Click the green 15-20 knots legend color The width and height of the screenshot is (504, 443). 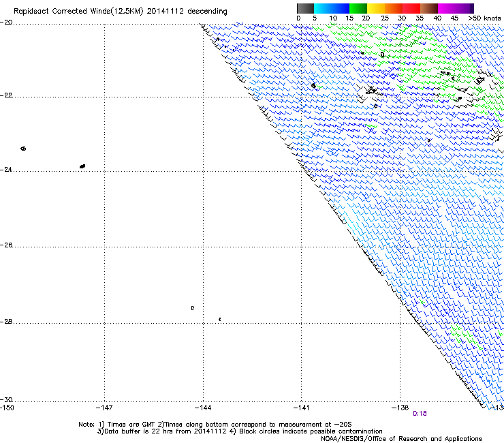click(x=358, y=8)
